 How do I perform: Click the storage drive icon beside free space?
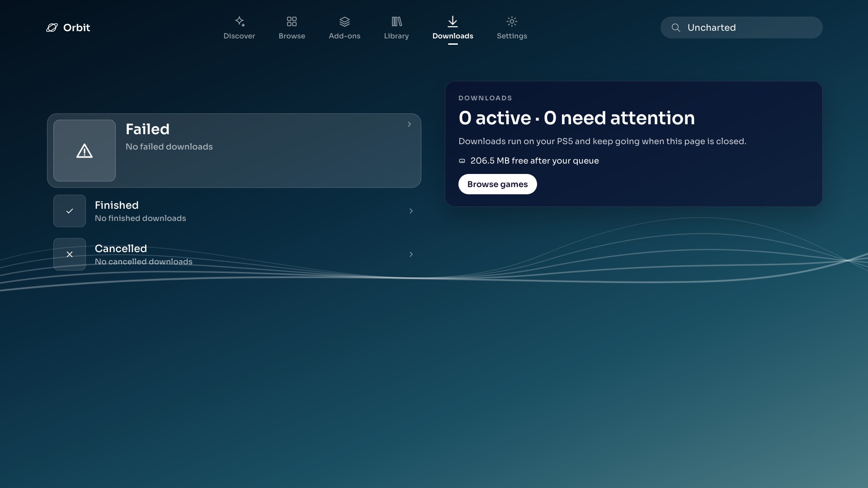[x=462, y=161]
